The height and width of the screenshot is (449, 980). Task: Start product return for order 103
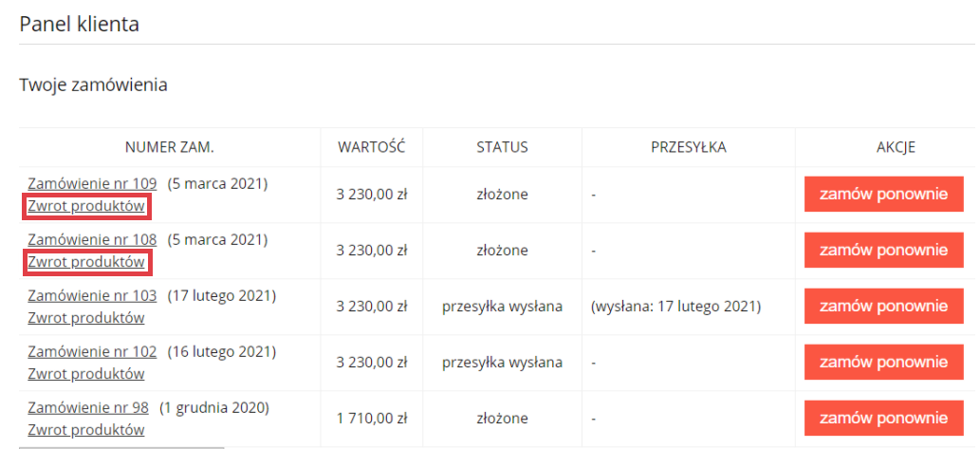86,318
